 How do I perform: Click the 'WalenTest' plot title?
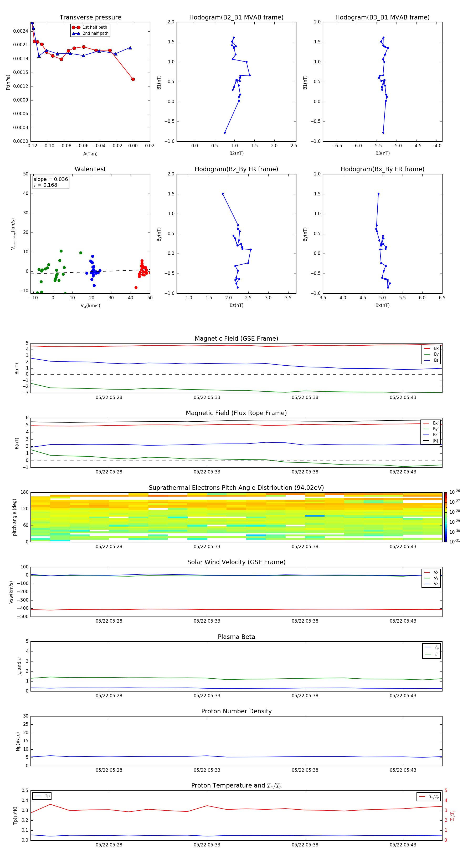coord(90,169)
